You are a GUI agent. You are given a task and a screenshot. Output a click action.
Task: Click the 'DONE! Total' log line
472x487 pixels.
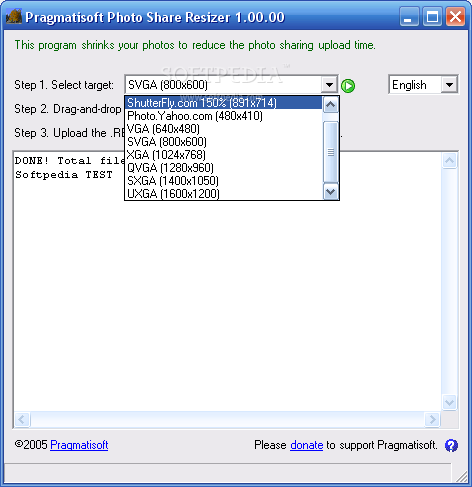pyautogui.click(x=70, y=161)
